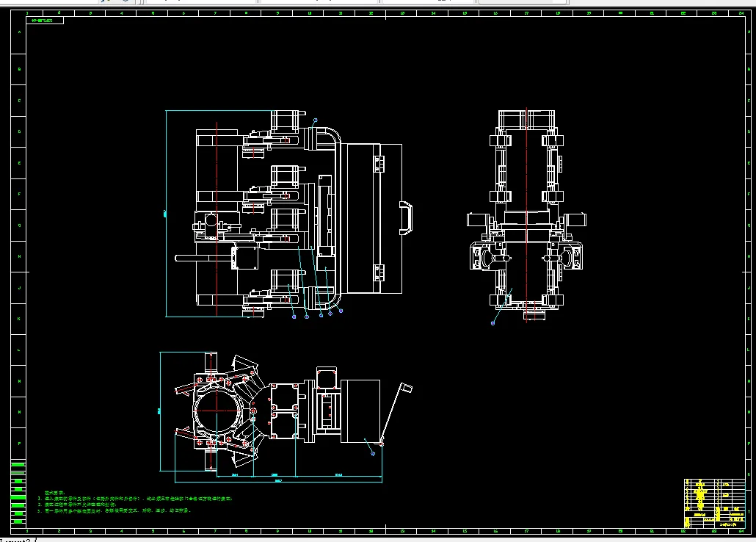Select the part balloon below the side view
The height and width of the screenshot is (542, 756).
coord(493,323)
